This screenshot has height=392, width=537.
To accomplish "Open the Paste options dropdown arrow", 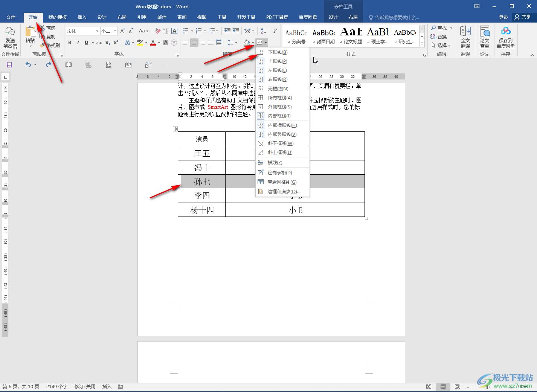I will click(30, 46).
